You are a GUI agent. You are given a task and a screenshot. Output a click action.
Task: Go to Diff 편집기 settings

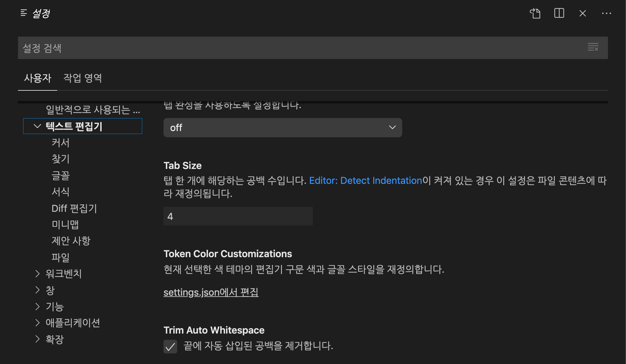(74, 208)
